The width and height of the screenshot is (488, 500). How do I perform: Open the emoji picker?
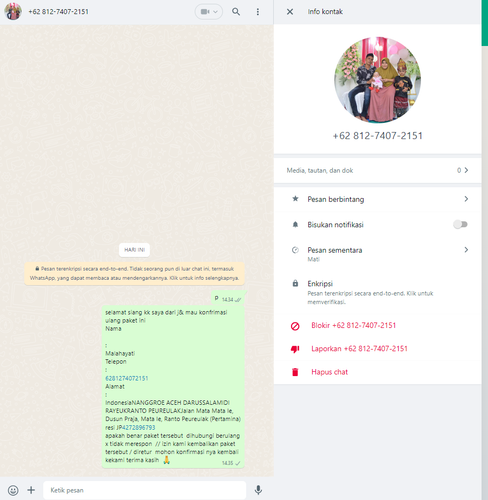pos(13,490)
